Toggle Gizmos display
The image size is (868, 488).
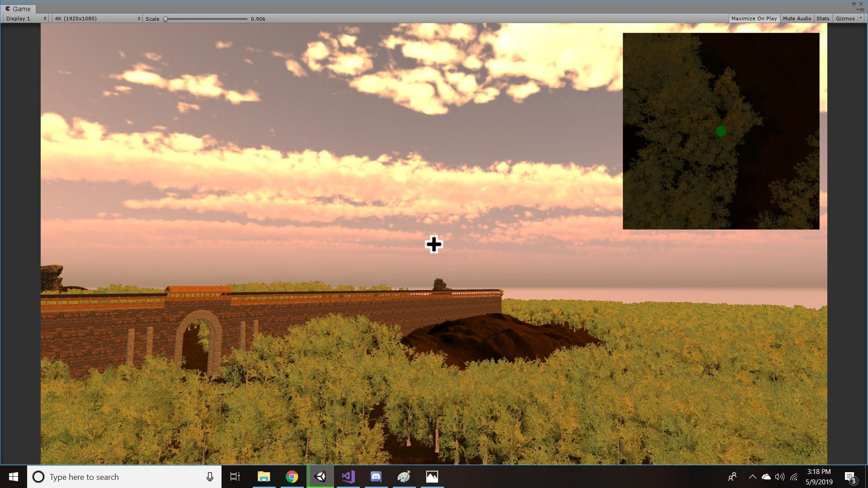(845, 19)
